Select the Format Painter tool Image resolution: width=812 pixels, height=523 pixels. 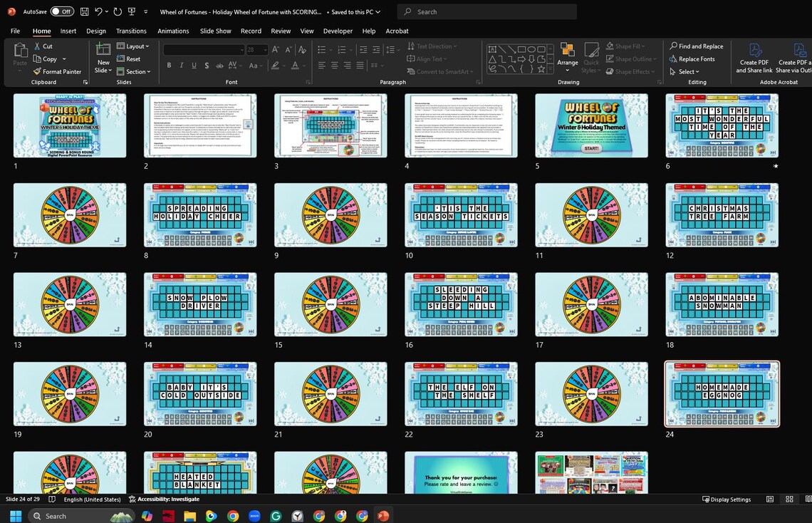58,71
